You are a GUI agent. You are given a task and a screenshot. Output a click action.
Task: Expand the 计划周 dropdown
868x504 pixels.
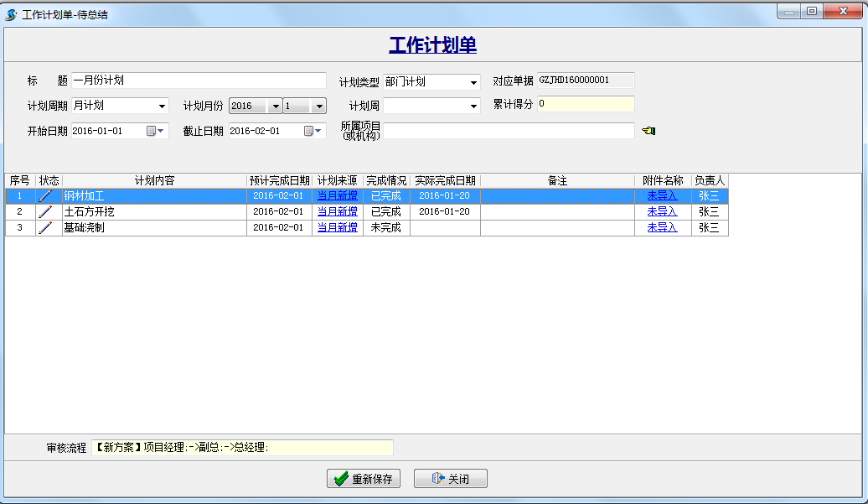(x=474, y=106)
